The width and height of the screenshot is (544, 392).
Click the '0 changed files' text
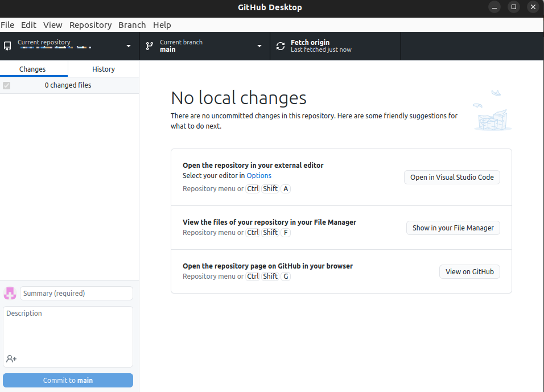68,85
